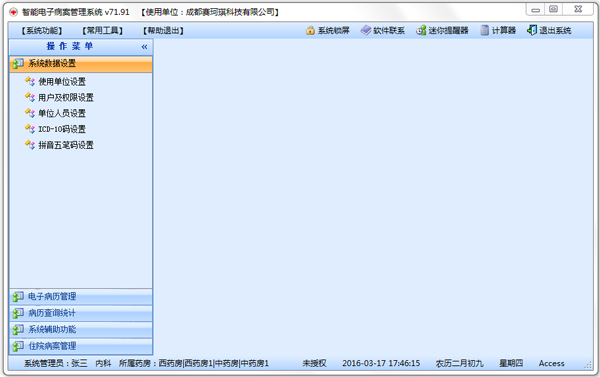Open the 【系统功能】 menu
The image size is (600, 377).
tap(41, 31)
